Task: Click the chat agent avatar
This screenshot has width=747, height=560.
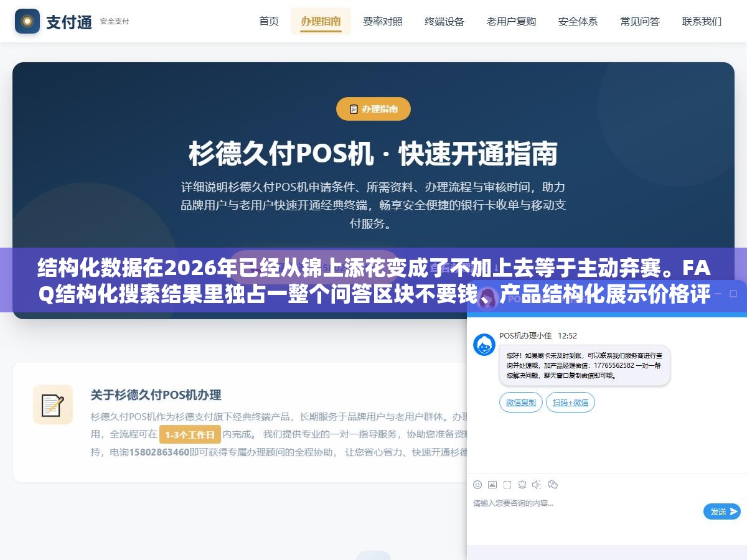Action: 484,345
